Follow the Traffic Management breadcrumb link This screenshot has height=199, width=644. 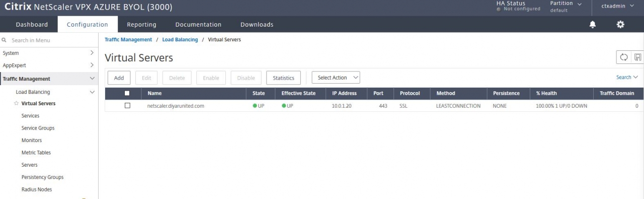tap(128, 39)
